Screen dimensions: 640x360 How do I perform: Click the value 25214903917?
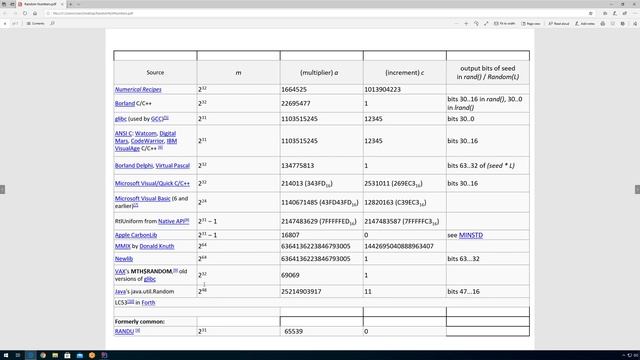301,291
